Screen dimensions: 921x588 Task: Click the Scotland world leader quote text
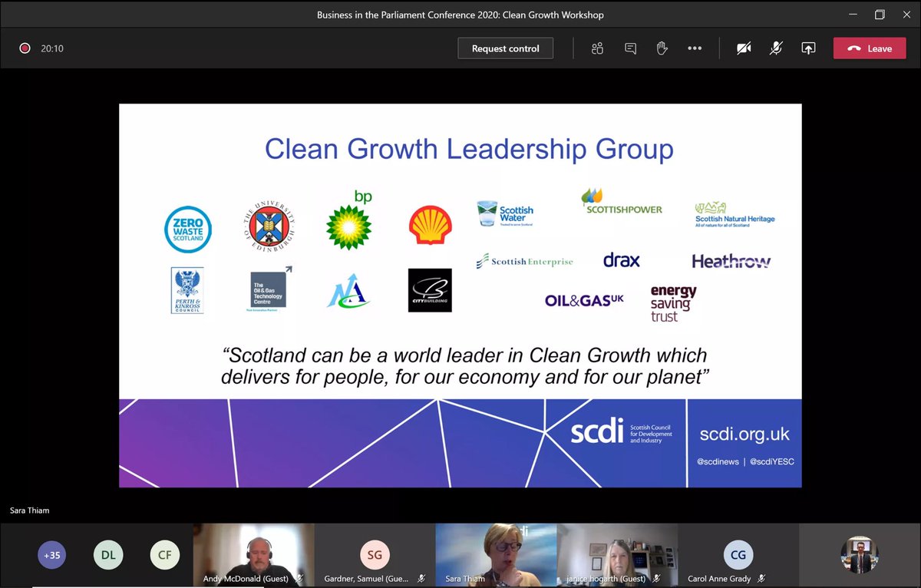pyautogui.click(x=464, y=366)
